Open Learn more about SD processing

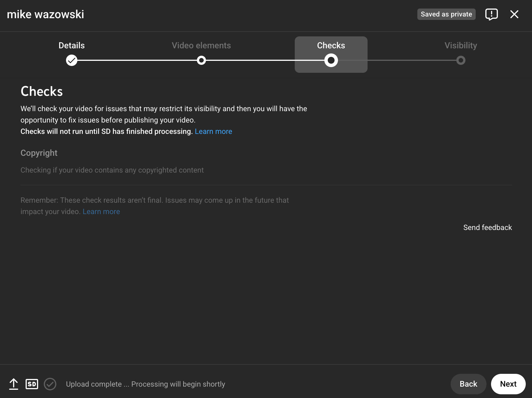point(213,131)
